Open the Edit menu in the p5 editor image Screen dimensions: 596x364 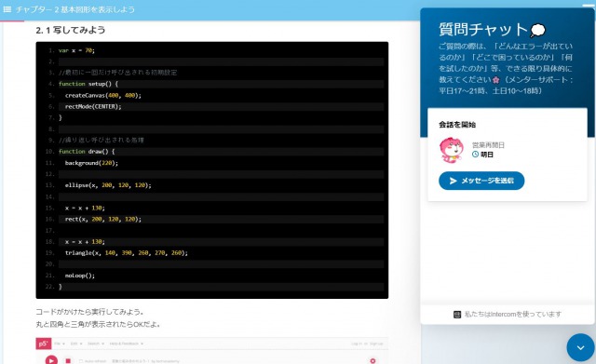(x=75, y=344)
